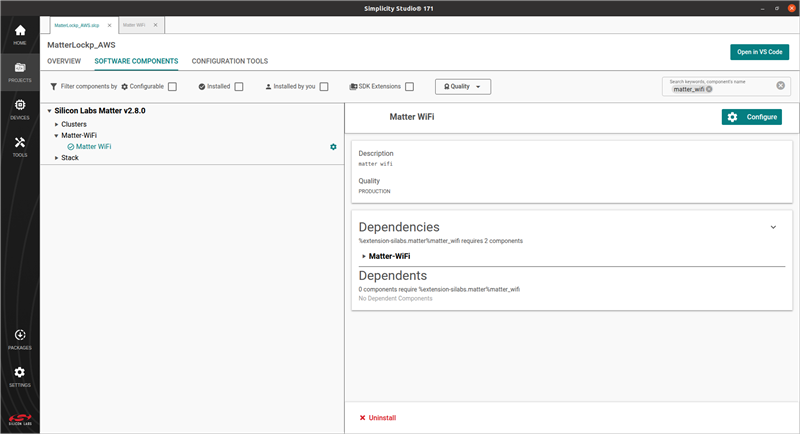Switch to the Overview tab

[64, 62]
